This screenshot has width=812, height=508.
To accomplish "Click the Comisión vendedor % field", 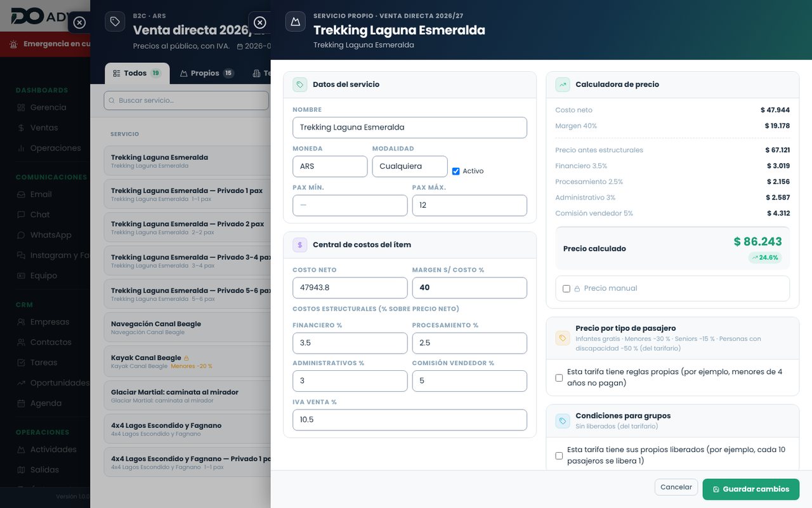I will [x=469, y=381].
